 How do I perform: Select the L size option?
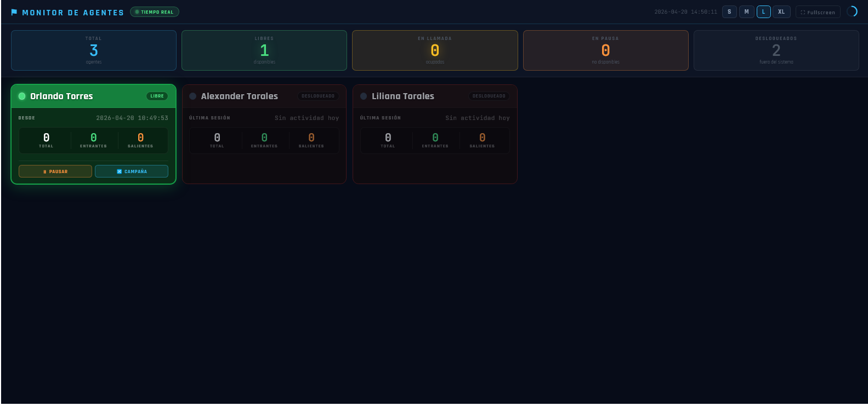[x=763, y=12]
